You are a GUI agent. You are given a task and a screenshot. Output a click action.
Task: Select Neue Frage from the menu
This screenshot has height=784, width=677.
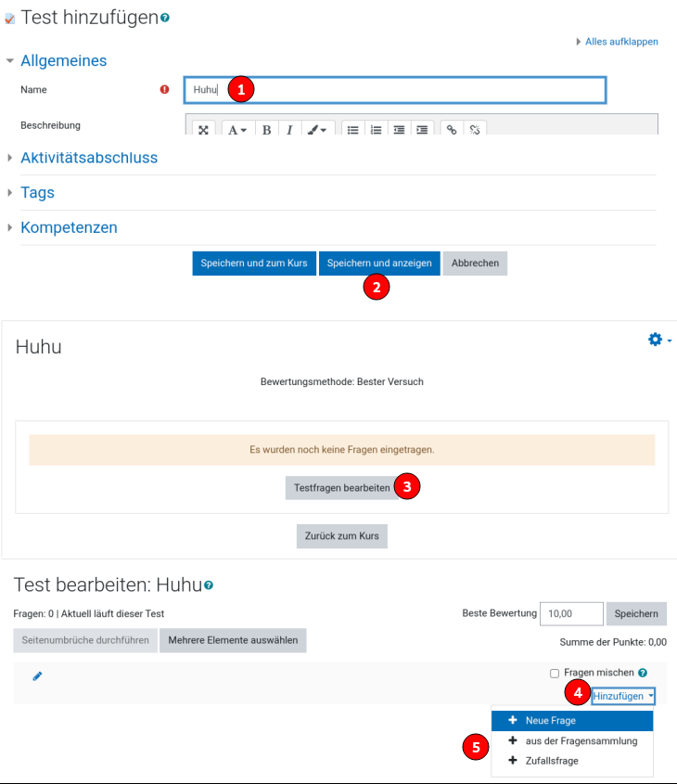(550, 721)
